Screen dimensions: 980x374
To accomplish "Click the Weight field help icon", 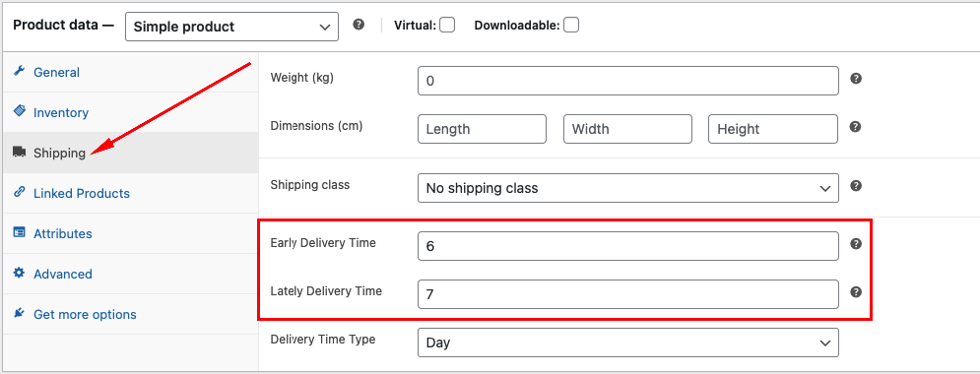I will [x=856, y=79].
